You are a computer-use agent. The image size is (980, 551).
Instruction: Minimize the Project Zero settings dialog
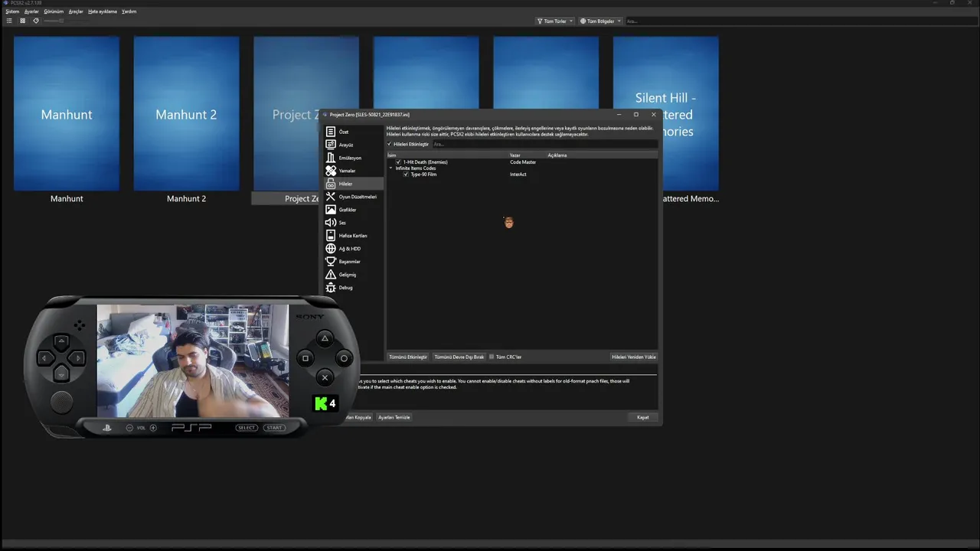pos(619,115)
